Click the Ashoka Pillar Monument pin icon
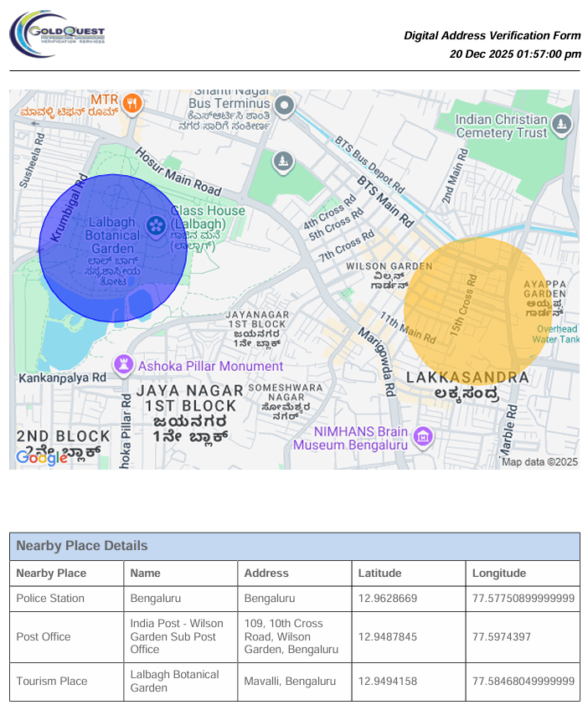Image resolution: width=588 pixels, height=705 pixels. tap(124, 364)
